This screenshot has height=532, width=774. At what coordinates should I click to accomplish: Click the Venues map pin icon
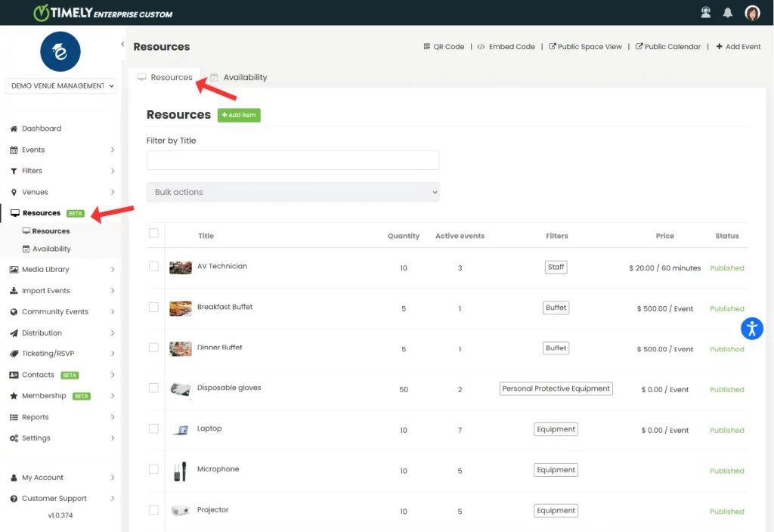click(14, 192)
